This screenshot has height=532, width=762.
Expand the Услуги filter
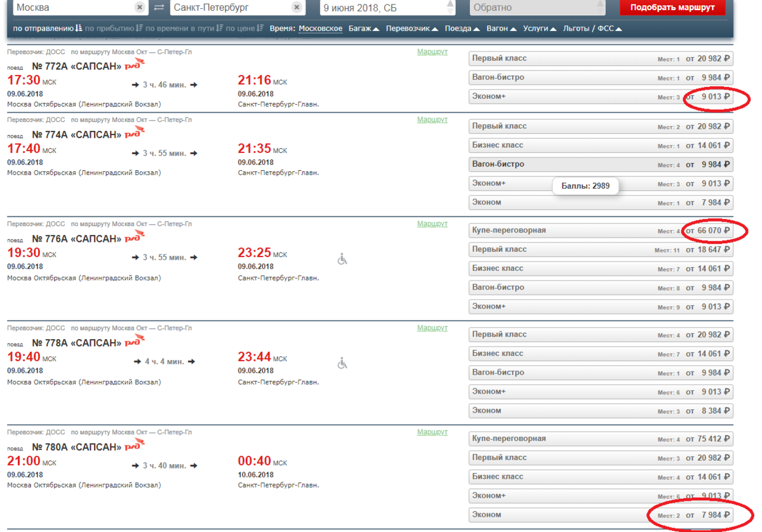(x=540, y=29)
